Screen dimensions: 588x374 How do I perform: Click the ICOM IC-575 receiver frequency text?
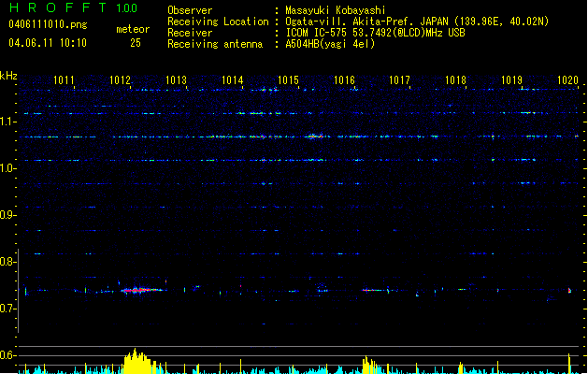click(x=375, y=33)
